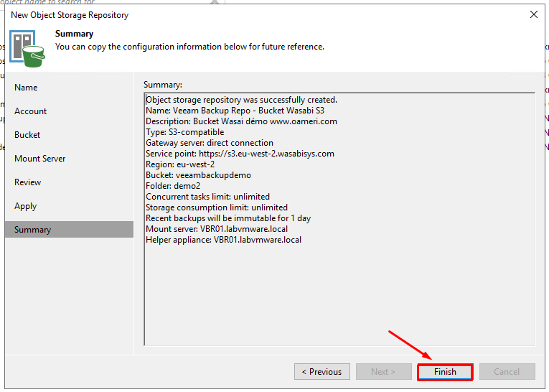Click the Service point URL line
Screen dimensions: 549x392
(240, 154)
